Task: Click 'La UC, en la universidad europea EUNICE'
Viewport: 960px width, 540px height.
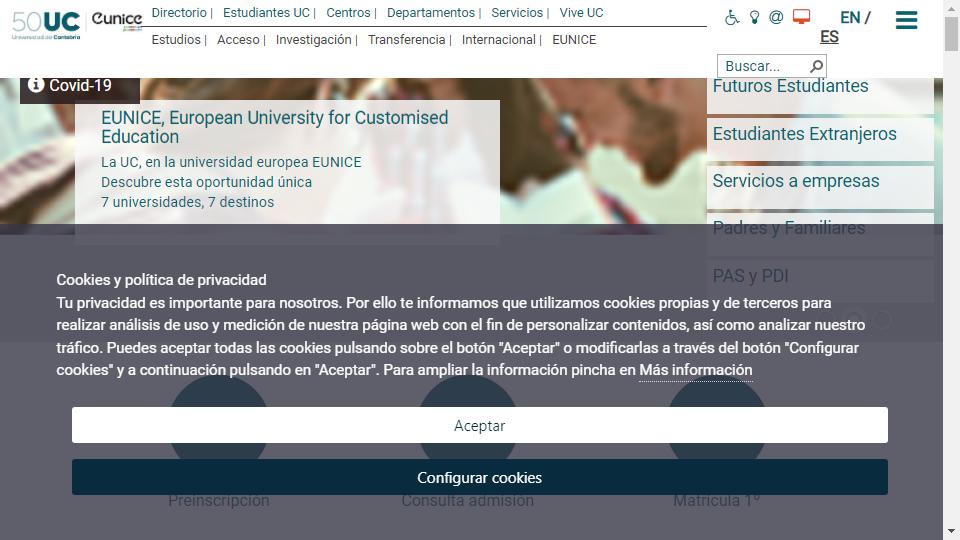Action: click(231, 162)
